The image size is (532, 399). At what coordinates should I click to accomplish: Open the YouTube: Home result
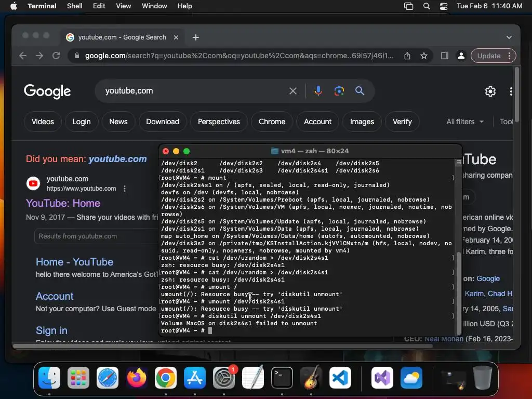tap(63, 203)
